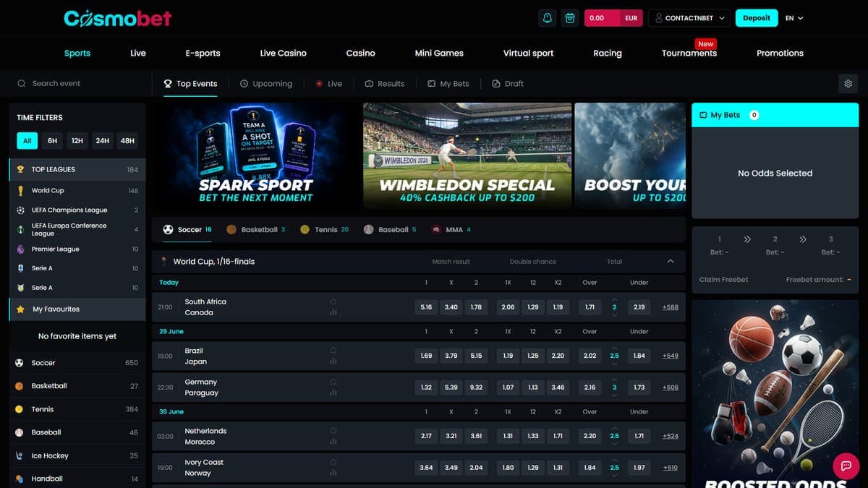Image resolution: width=868 pixels, height=488 pixels.
Task: Open the Boosted Odds promo image
Action: click(x=775, y=394)
